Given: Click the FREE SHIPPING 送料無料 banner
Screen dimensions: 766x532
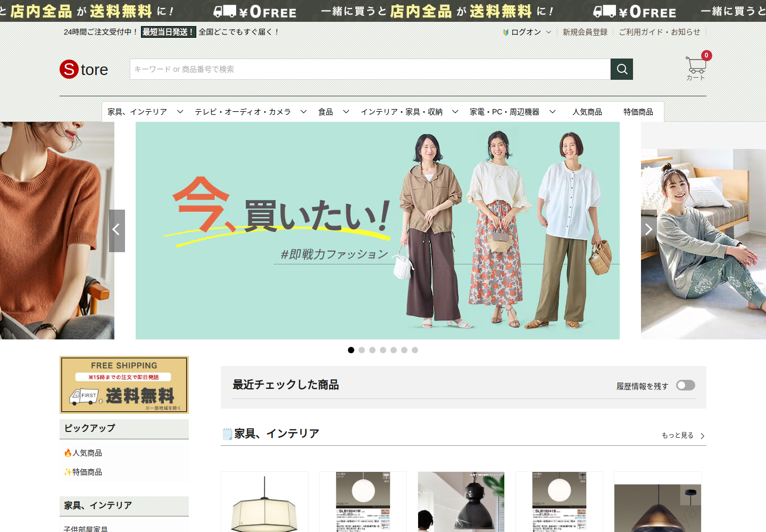Looking at the screenshot, I should [124, 385].
